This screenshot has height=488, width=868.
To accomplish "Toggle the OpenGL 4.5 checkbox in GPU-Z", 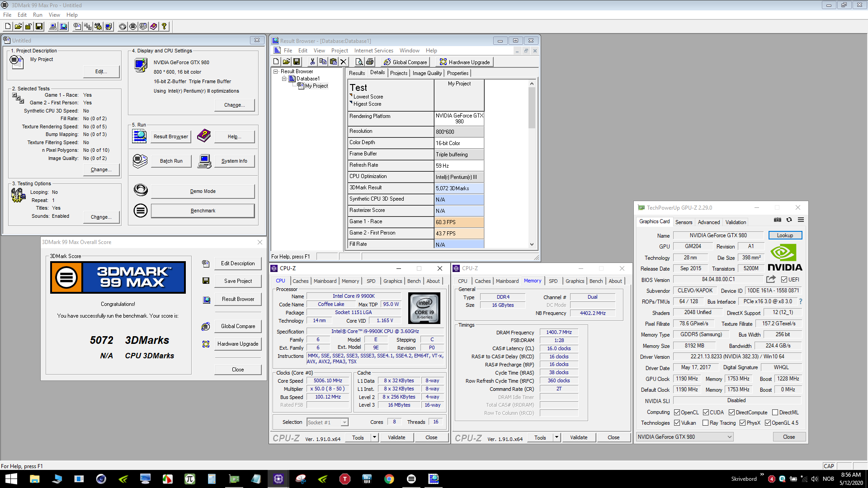I will [x=768, y=423].
